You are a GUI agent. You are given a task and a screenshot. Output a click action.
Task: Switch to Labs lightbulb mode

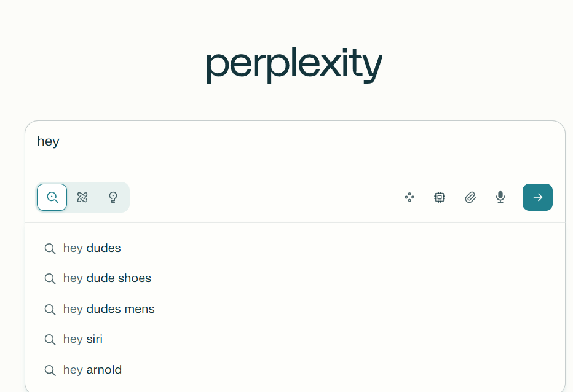[113, 197]
